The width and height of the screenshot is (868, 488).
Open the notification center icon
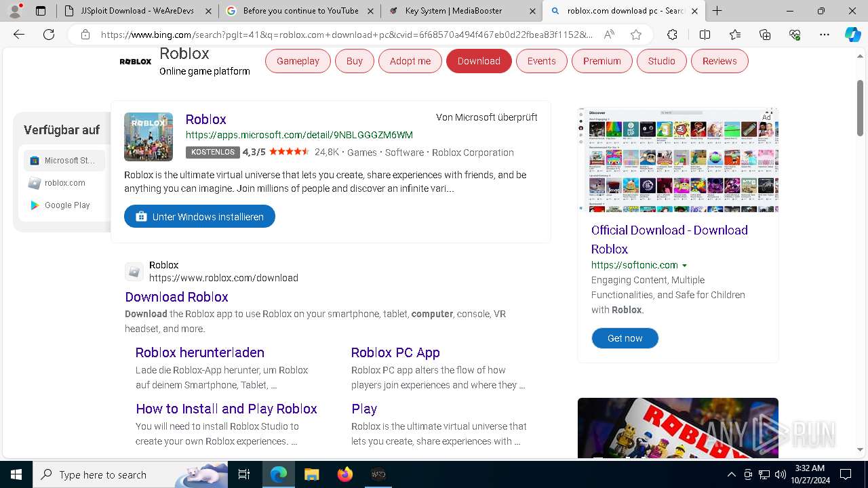pos(846,474)
